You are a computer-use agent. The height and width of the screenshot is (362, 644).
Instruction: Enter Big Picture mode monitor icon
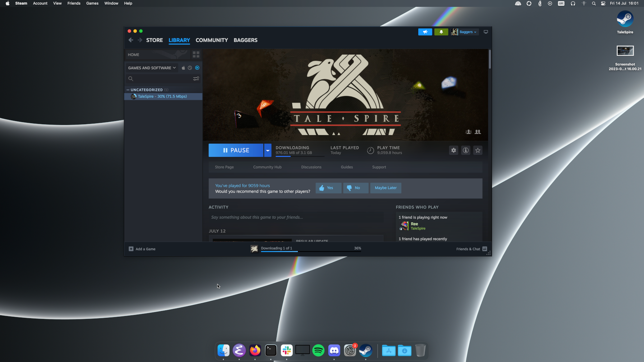click(486, 32)
